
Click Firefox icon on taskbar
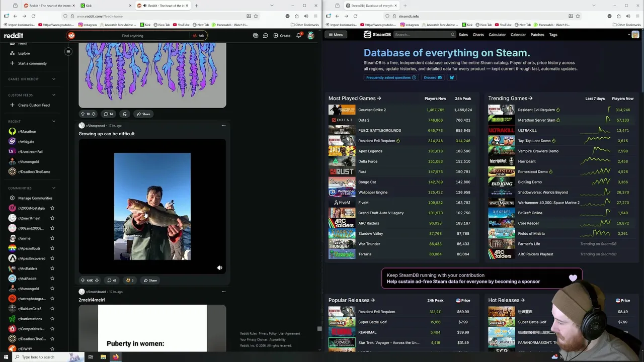[115, 357]
